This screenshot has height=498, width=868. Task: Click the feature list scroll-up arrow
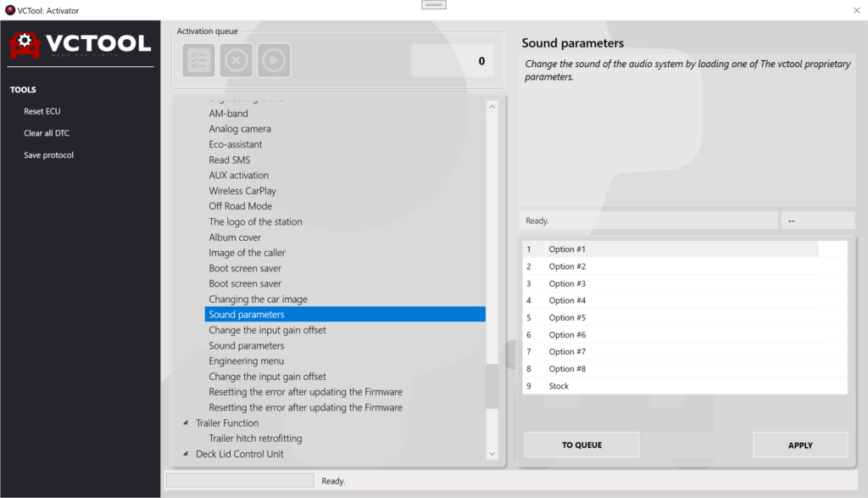pyautogui.click(x=492, y=107)
